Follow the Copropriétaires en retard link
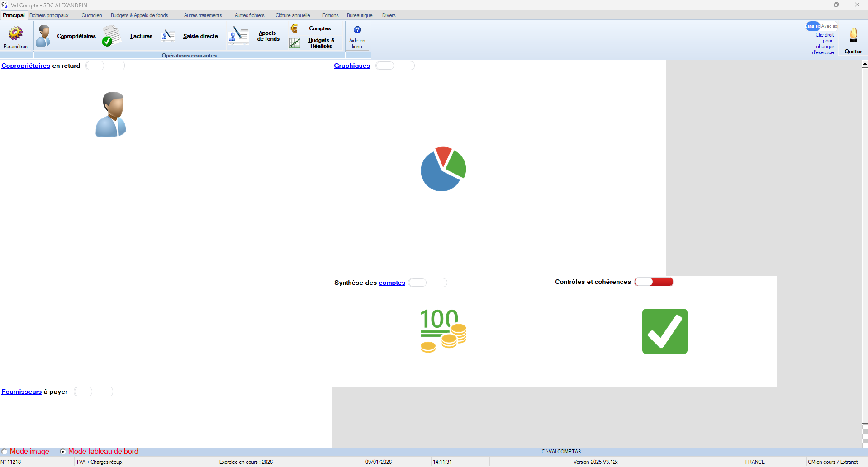The height and width of the screenshot is (467, 868). pos(26,66)
